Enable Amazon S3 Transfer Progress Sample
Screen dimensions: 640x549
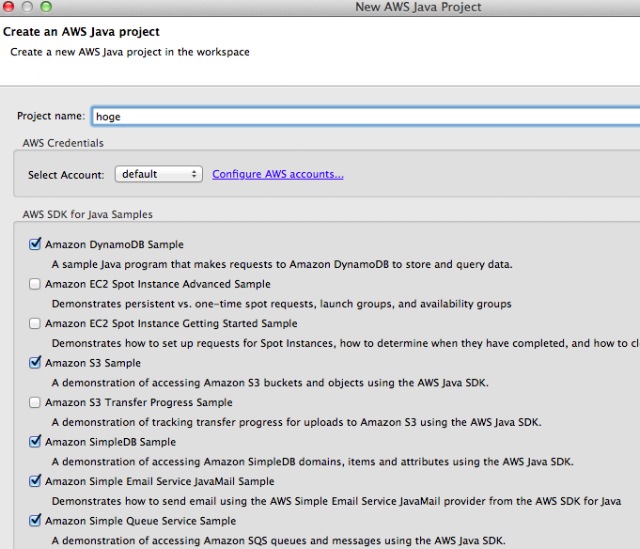[x=35, y=402]
